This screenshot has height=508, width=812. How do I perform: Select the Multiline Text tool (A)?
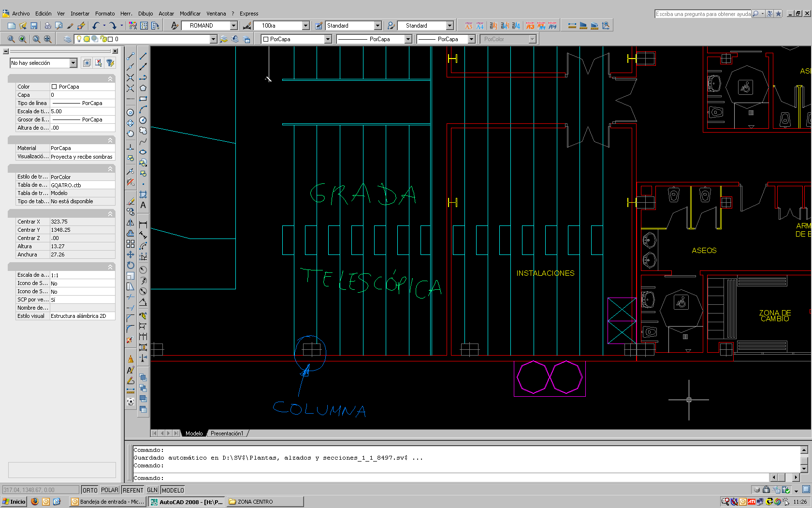click(143, 205)
